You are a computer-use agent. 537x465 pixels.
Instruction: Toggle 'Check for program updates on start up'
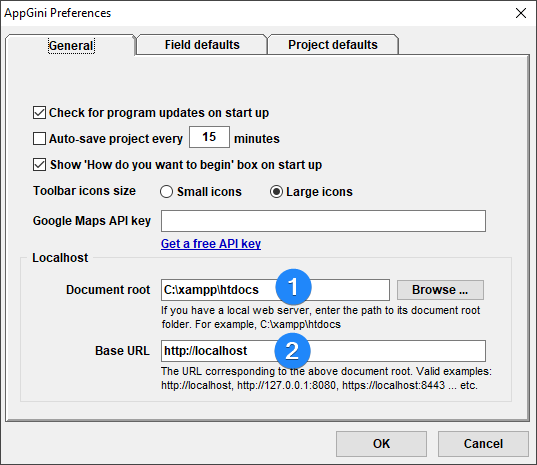39,113
